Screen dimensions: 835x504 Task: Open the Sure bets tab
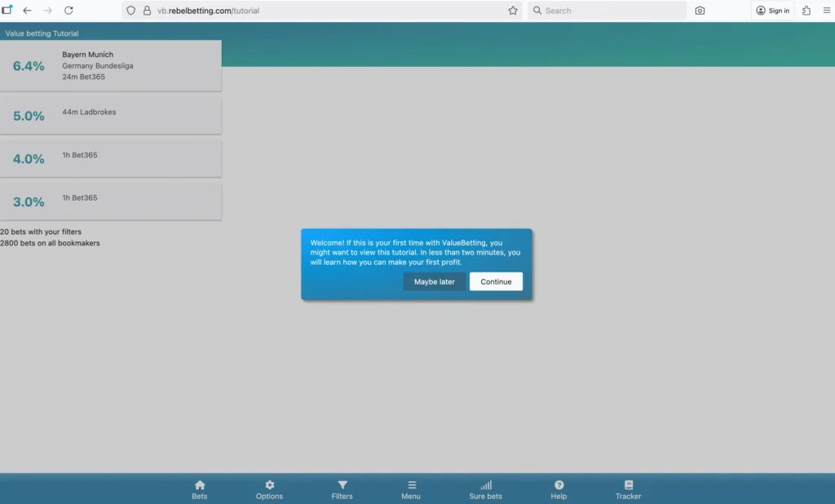[486, 489]
